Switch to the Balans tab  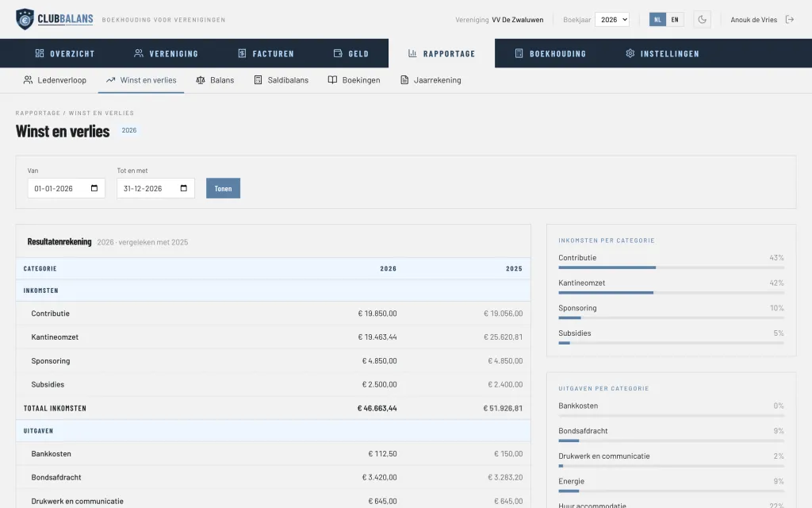(215, 80)
